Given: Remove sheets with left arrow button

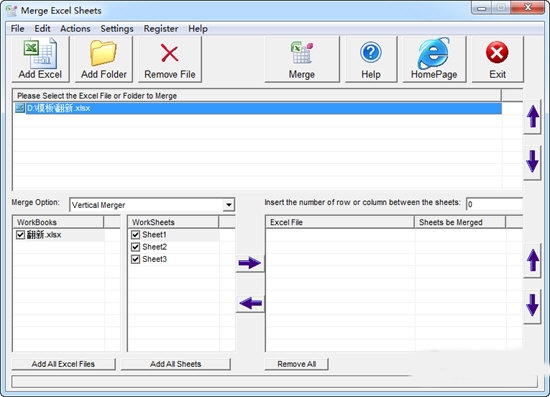Looking at the screenshot, I should click(250, 303).
